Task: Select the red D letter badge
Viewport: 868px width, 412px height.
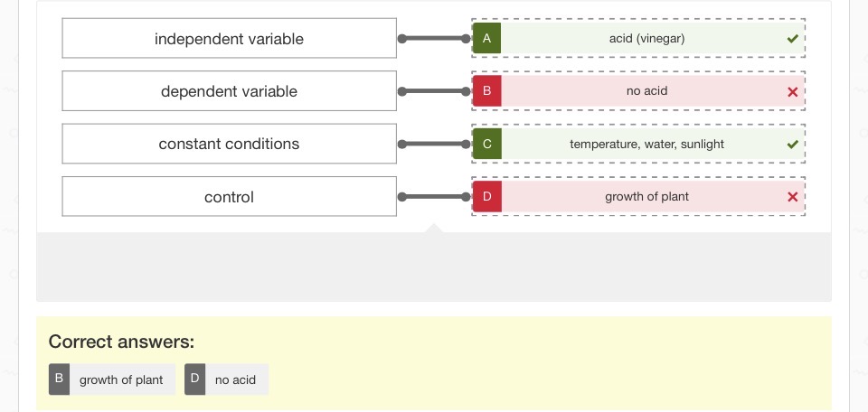Action: tap(486, 196)
